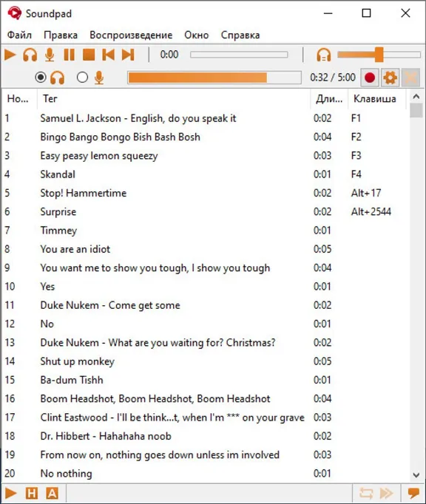The width and height of the screenshot is (426, 504).
Task: Select the 'No' sound in row 12
Action: tap(206, 324)
